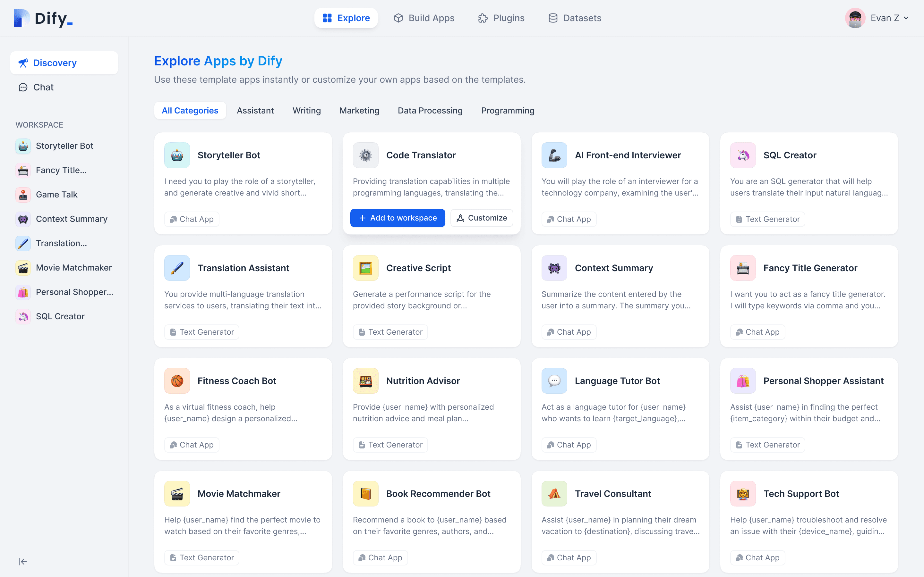Select the Discovery rocket icon in the sidebar
The width and height of the screenshot is (924, 577).
(x=23, y=63)
